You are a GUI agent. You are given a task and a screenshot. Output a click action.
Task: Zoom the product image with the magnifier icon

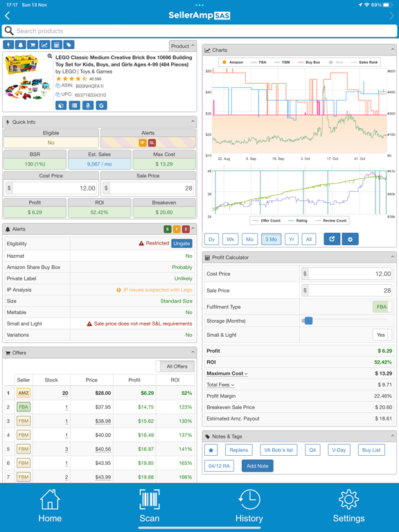pos(50,56)
